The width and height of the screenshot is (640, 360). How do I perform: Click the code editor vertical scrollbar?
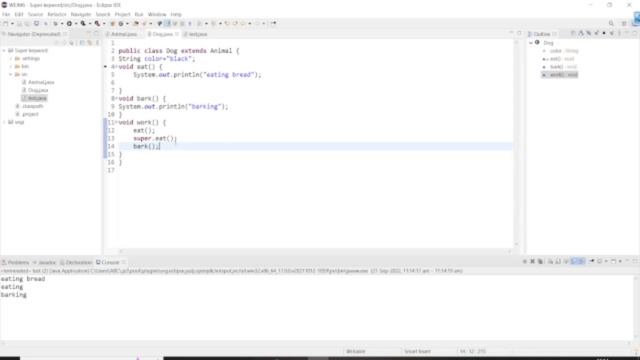[516, 143]
